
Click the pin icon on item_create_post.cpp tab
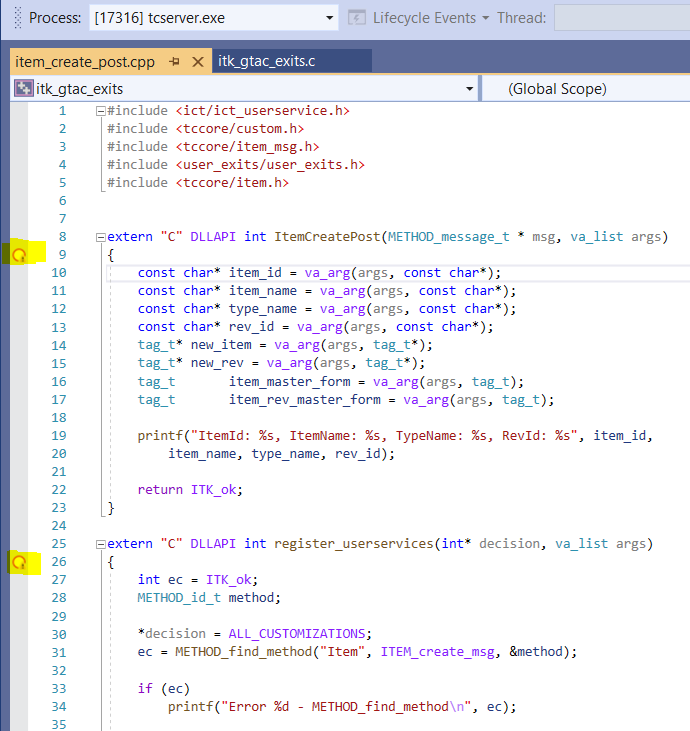(174, 62)
